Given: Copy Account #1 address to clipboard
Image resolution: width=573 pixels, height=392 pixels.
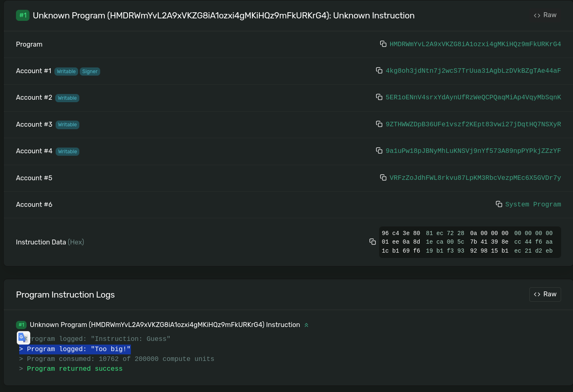Looking at the screenshot, I should point(379,70).
